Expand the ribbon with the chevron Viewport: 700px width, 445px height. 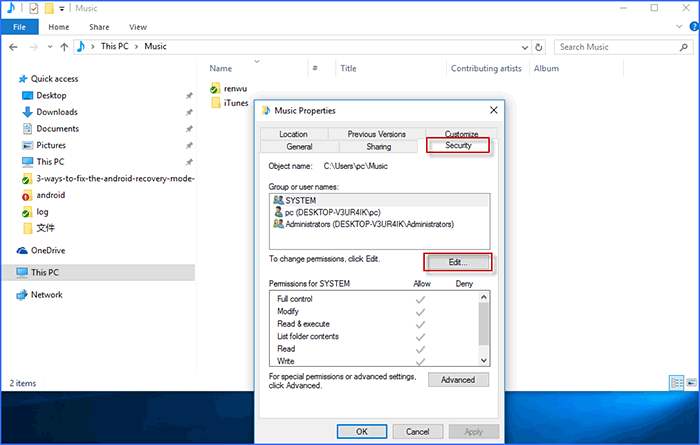point(679,26)
